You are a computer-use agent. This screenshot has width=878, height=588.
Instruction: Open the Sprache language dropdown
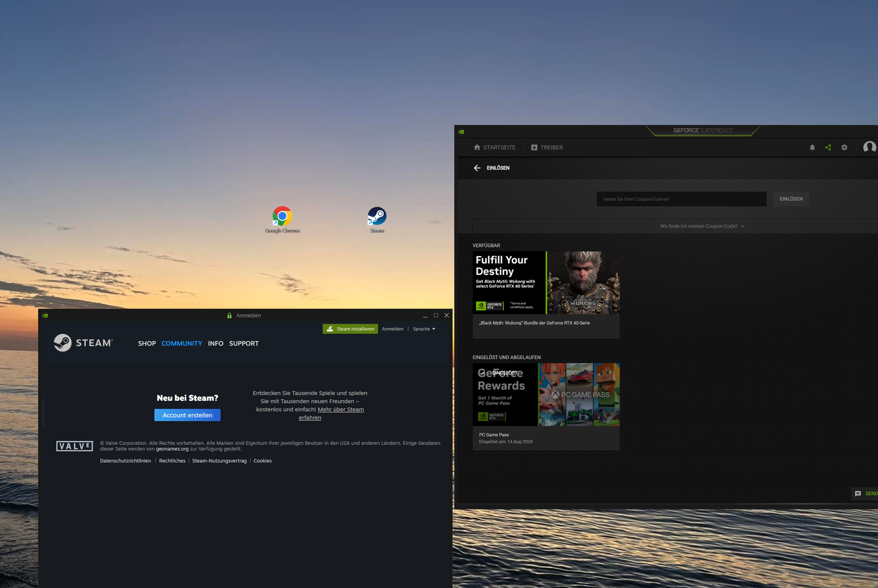pos(424,329)
